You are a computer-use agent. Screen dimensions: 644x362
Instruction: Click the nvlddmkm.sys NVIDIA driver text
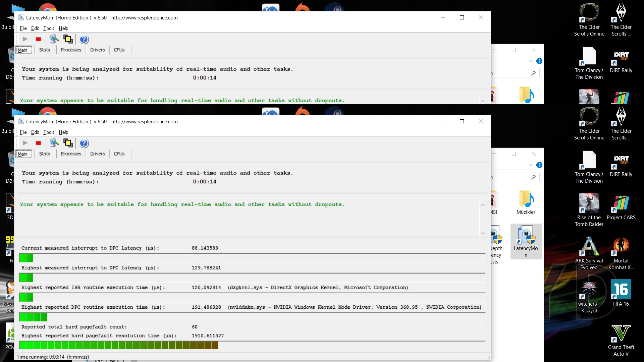coord(354,307)
